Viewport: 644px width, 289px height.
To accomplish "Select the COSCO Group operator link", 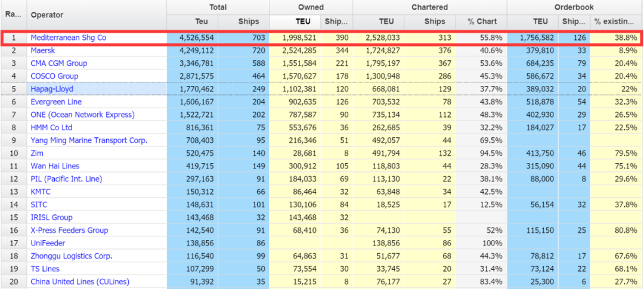I will pos(54,76).
